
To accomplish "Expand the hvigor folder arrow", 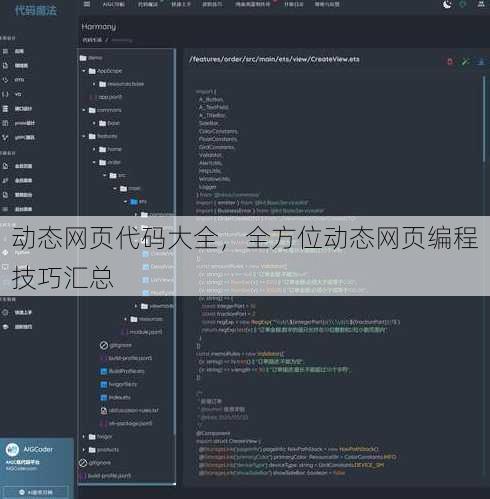I will [84, 437].
